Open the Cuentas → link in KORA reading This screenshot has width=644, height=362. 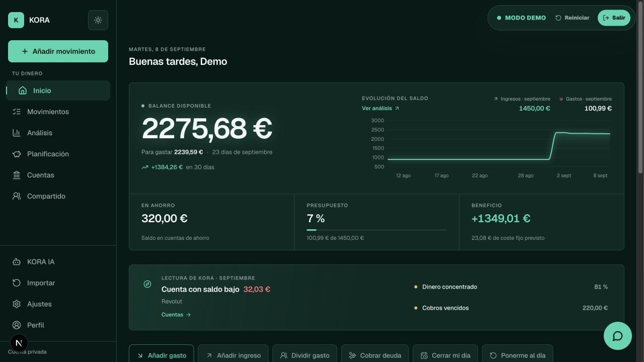click(x=176, y=315)
